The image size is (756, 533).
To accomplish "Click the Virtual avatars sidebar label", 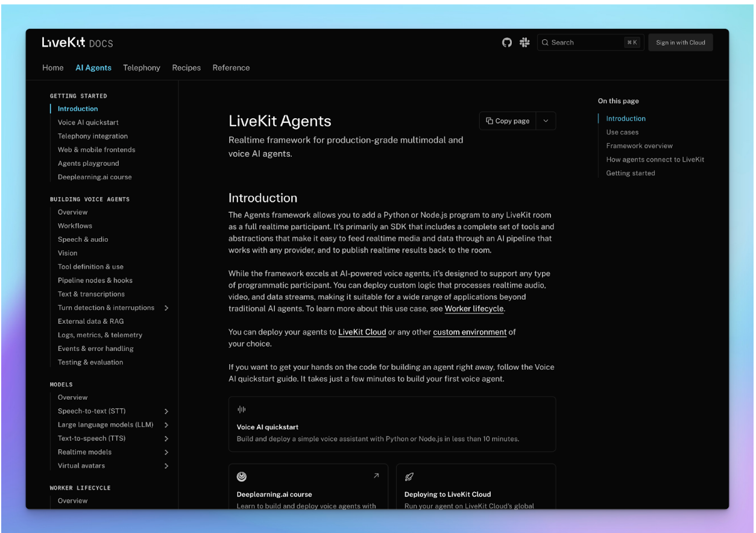I will coord(81,466).
